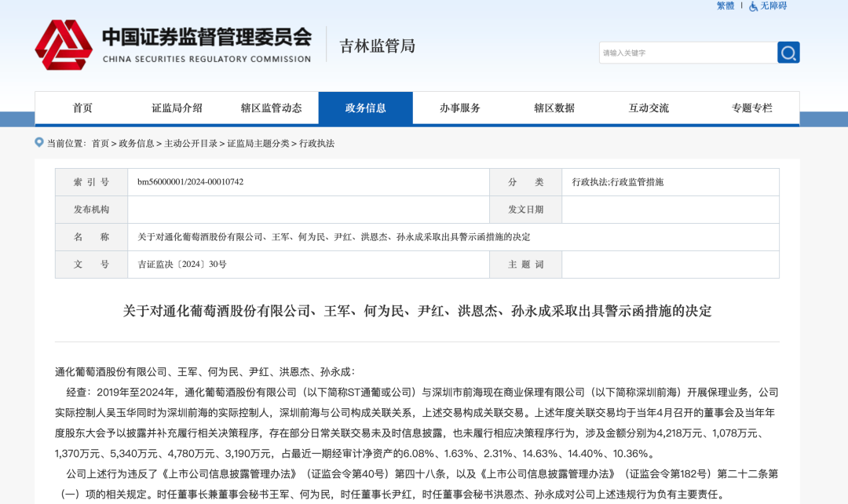Click the CSRC red logo emblem
848x504 pixels.
64,45
